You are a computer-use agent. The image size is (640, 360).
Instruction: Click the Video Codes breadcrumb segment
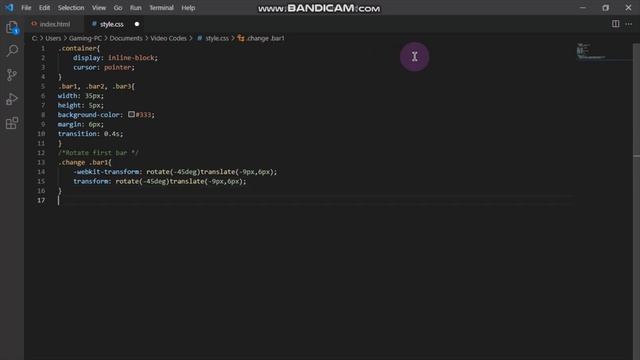coord(168,38)
